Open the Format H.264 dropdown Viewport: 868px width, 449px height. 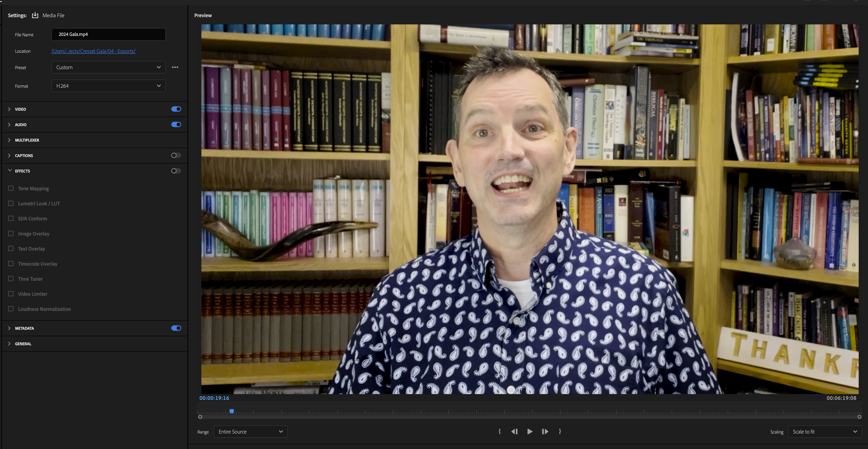[108, 86]
